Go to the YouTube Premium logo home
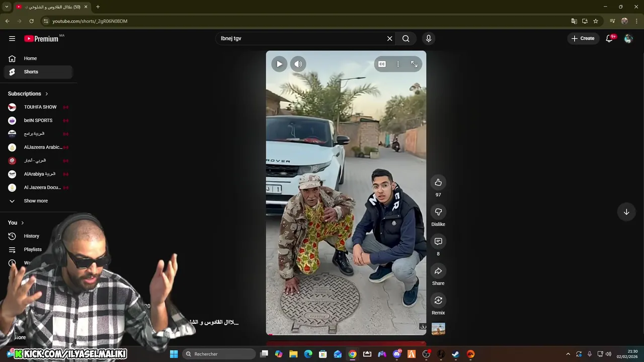The height and width of the screenshot is (362, 644). (41, 38)
